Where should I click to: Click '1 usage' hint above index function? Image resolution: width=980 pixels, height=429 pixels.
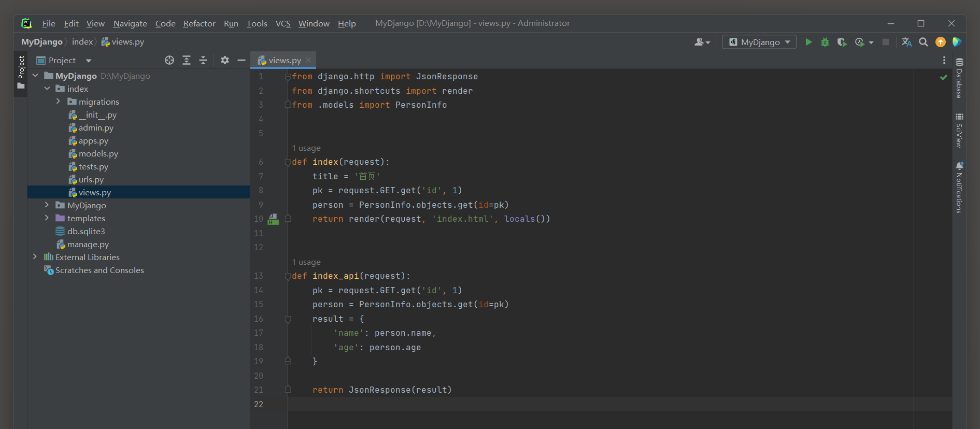(306, 148)
